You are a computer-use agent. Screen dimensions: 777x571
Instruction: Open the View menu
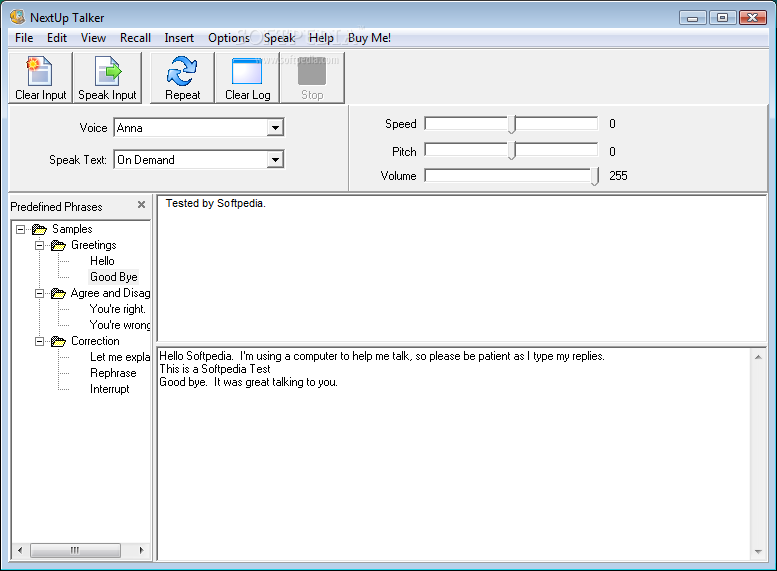(93, 38)
